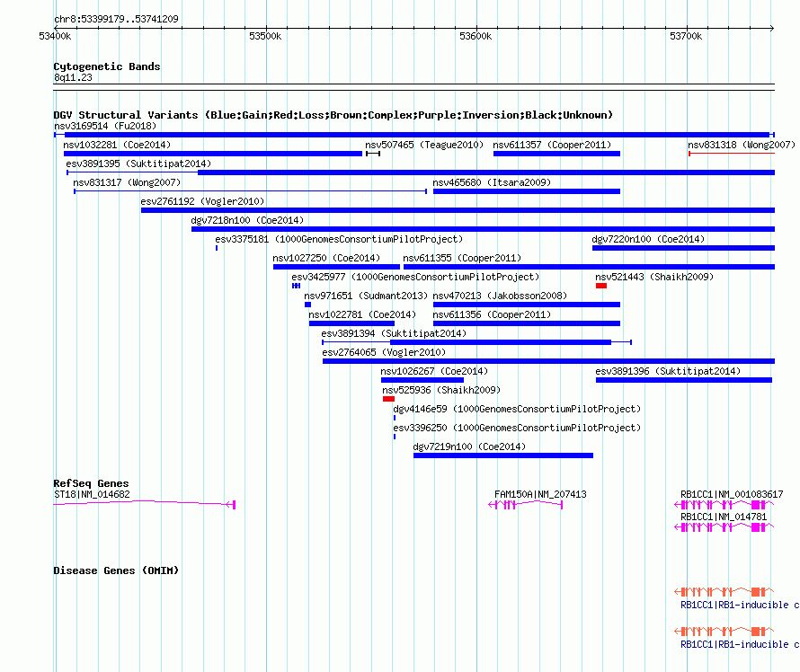Select the nsv611355 (Cooper2011) variant label

(x=462, y=258)
